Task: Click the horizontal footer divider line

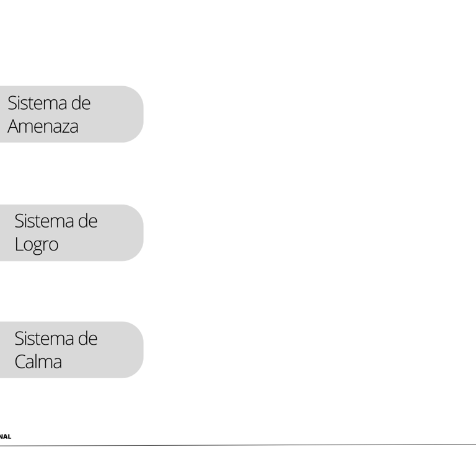Action: coord(248,445)
